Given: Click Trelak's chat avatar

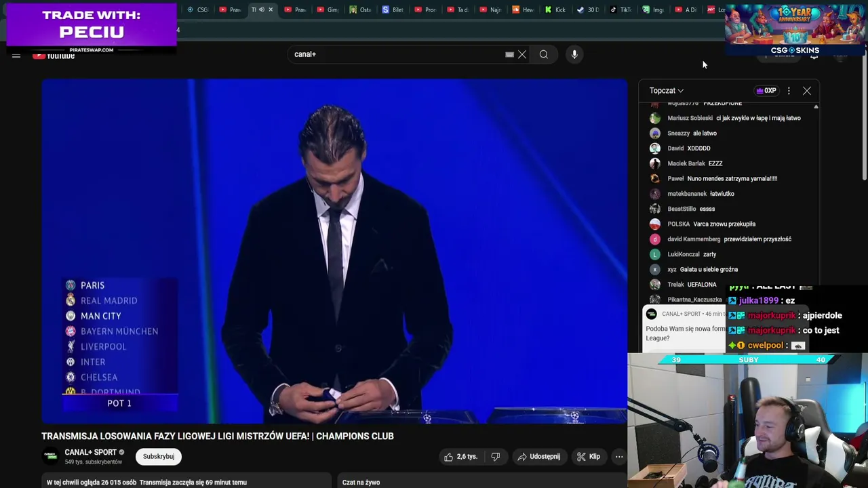Looking at the screenshot, I should tap(654, 285).
